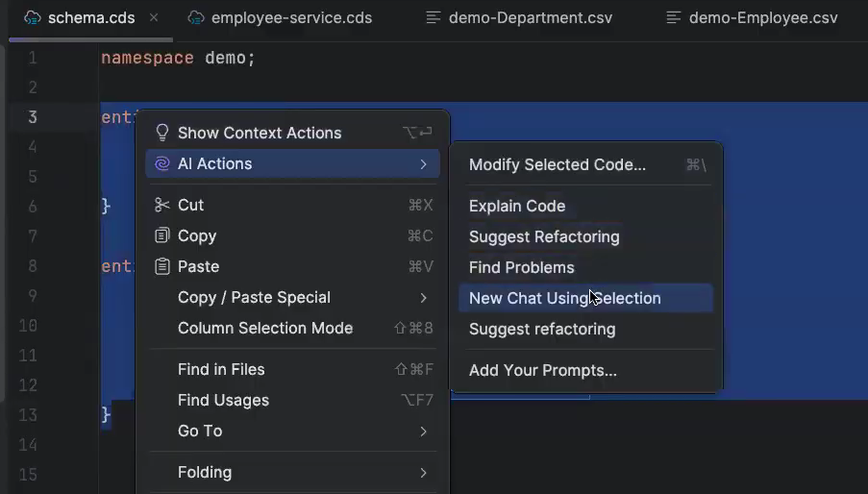Click the namespace keyword on line 1
The width and height of the screenshot is (868, 494).
click(147, 58)
